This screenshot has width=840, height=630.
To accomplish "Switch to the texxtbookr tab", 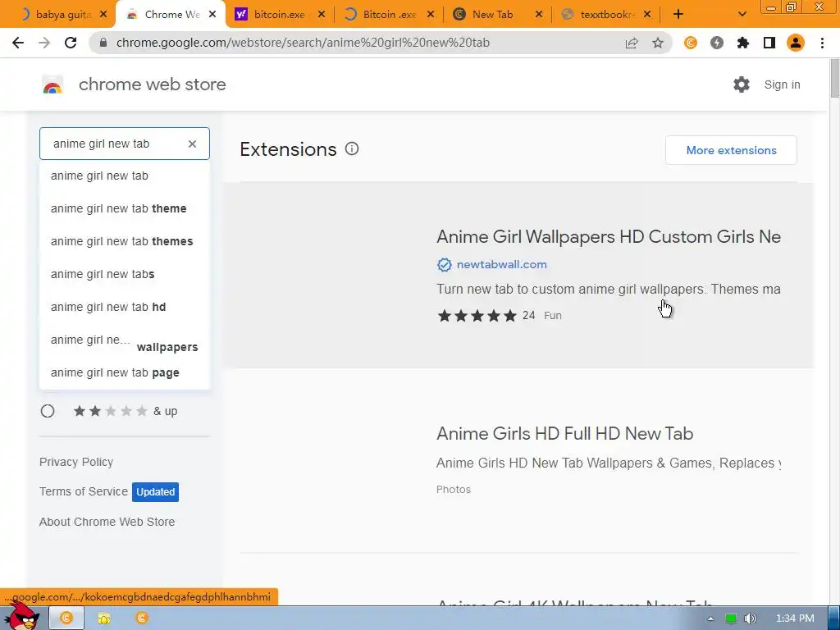I will coord(605,15).
